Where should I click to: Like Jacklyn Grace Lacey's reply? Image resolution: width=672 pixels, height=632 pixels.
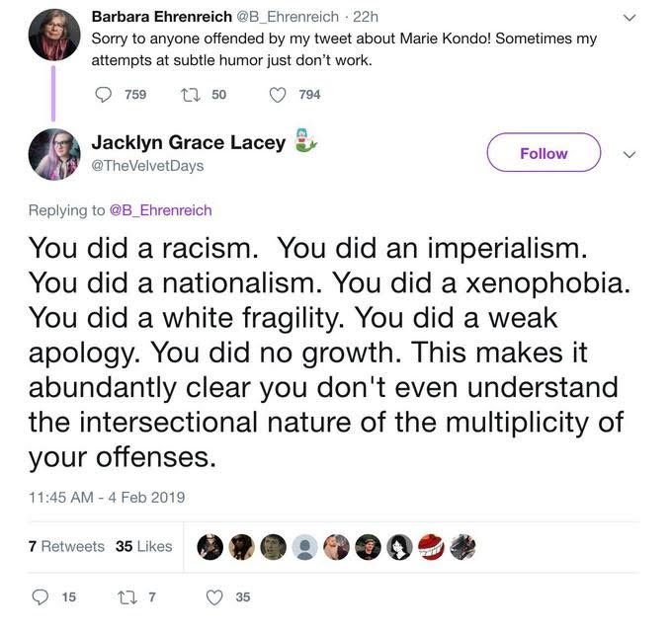(x=215, y=596)
